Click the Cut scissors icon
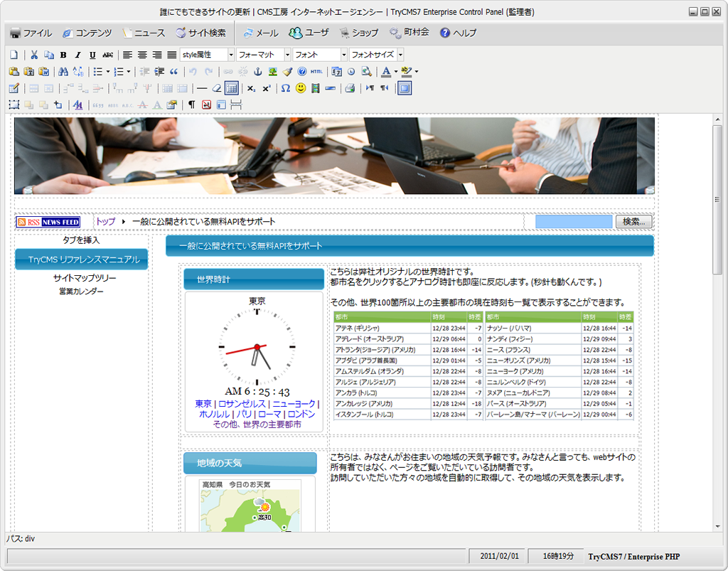 click(x=33, y=55)
